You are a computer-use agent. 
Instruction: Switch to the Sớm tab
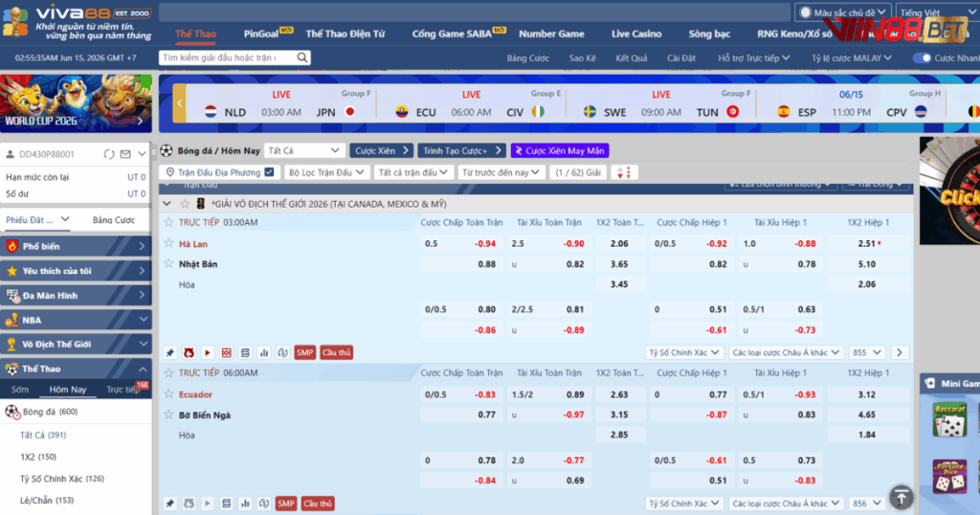point(20,389)
